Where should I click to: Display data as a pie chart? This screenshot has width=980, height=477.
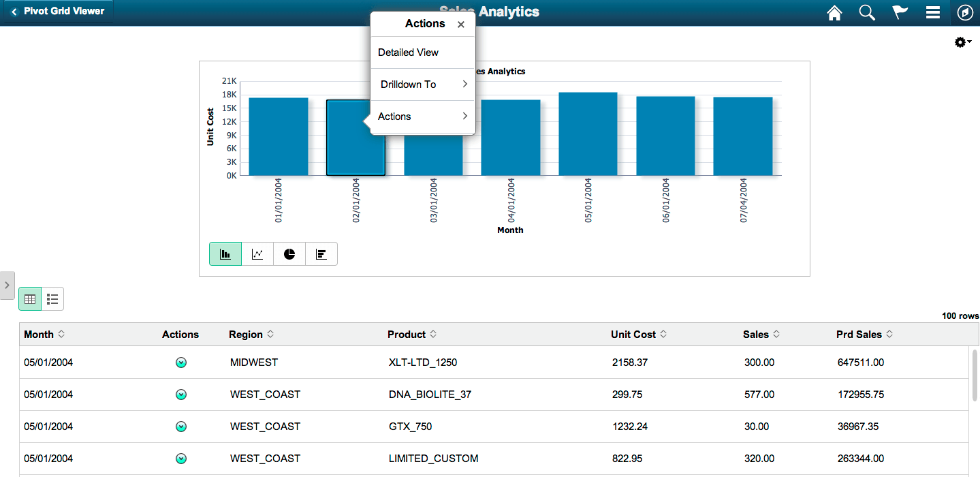point(289,253)
